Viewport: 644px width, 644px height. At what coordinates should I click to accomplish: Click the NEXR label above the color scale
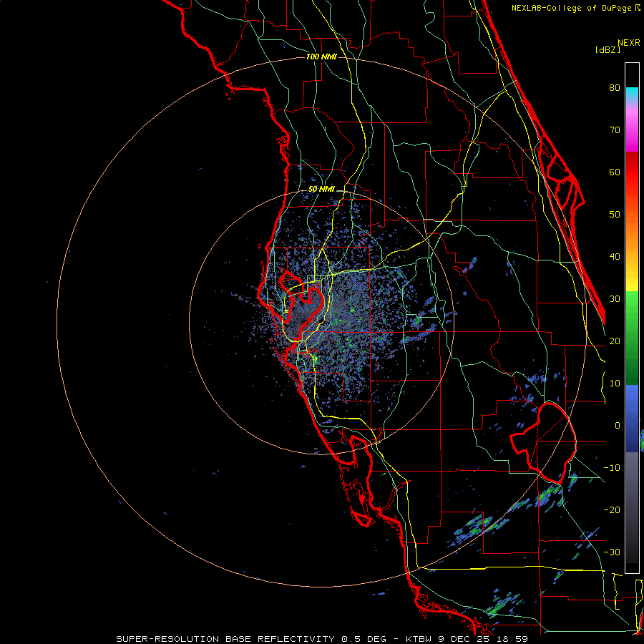click(629, 43)
